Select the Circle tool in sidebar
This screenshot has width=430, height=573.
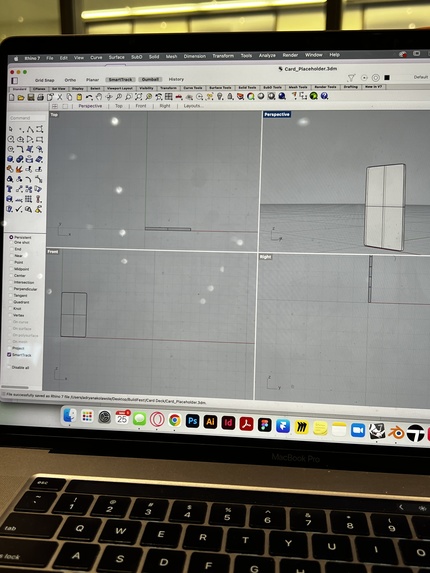click(x=11, y=139)
